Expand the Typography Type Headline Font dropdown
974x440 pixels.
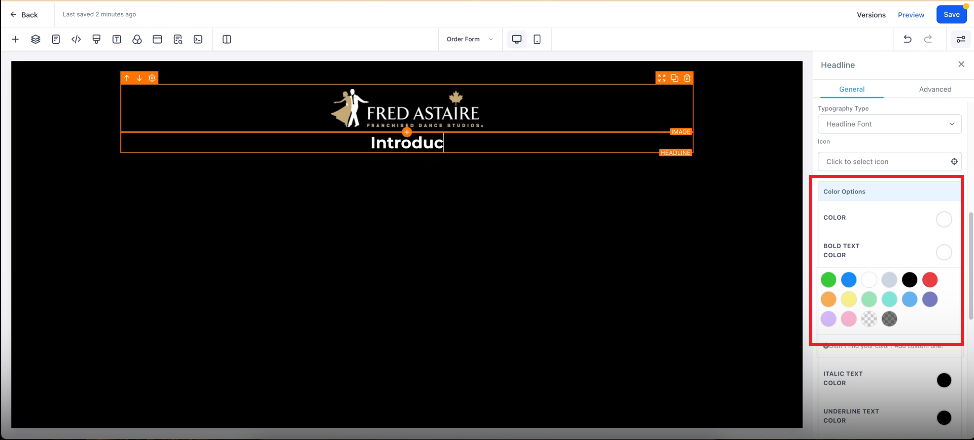click(x=890, y=124)
